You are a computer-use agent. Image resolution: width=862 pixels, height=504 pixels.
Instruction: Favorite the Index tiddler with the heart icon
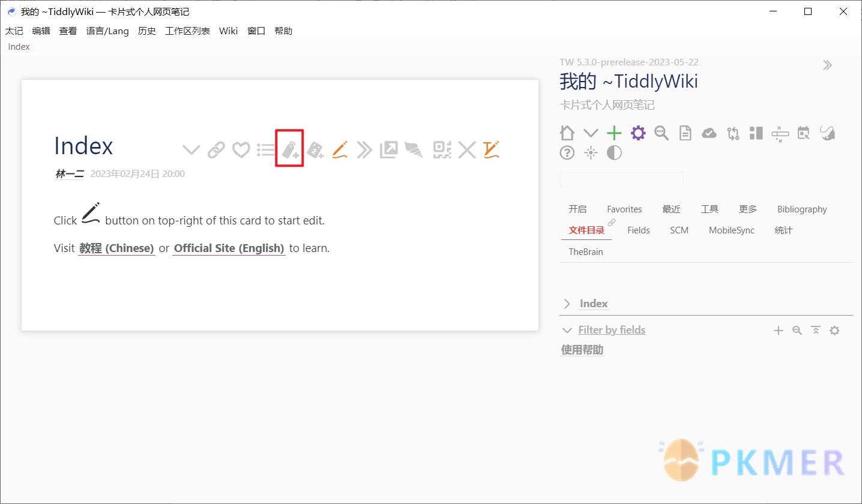241,149
